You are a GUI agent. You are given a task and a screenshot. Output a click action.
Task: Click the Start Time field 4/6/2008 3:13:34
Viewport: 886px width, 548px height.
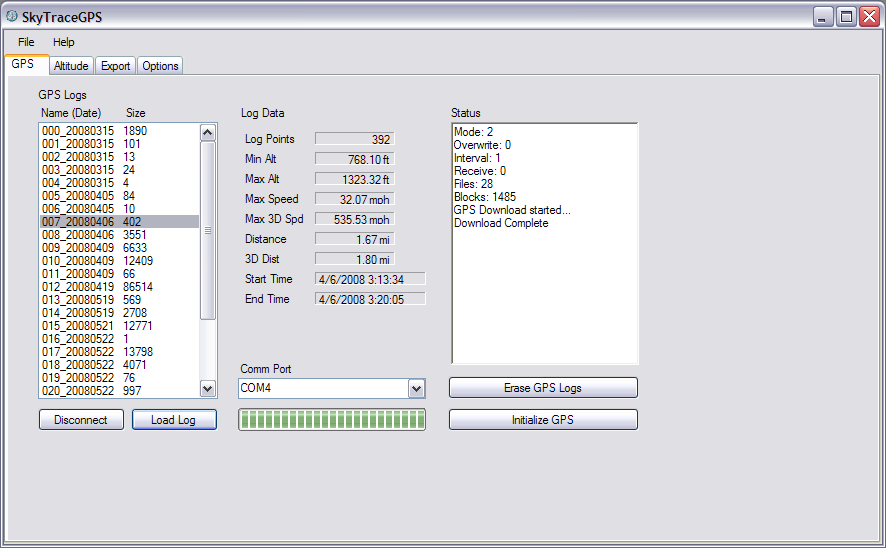[x=370, y=279]
